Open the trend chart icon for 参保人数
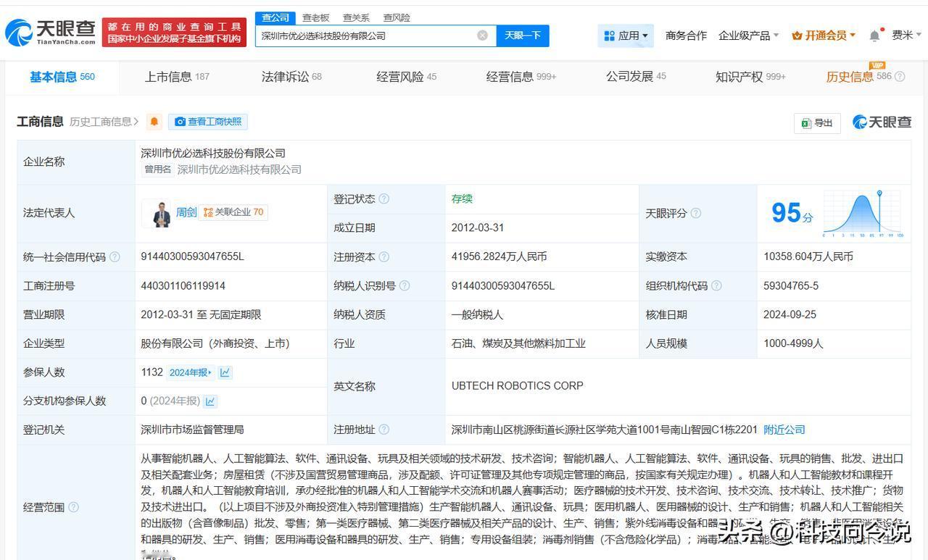 [x=225, y=372]
